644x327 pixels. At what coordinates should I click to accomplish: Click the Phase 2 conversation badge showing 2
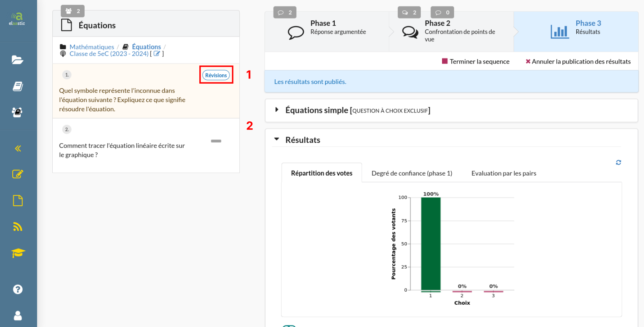click(409, 12)
